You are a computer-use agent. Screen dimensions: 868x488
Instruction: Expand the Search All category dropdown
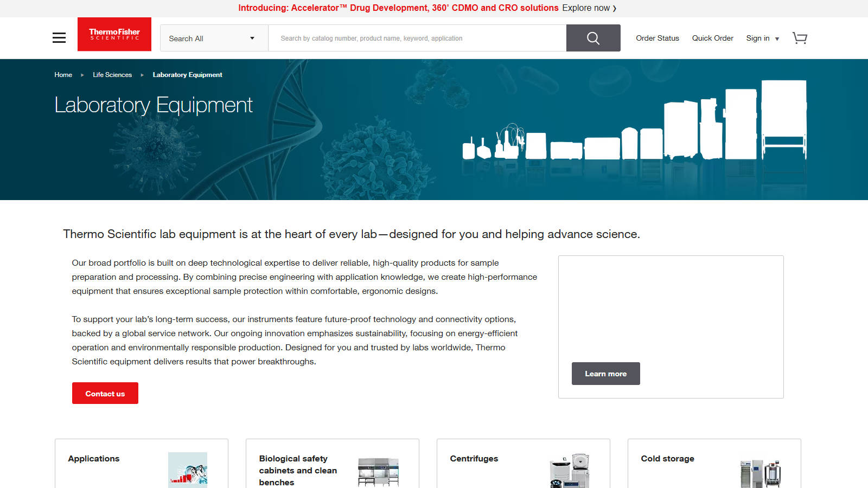(214, 38)
